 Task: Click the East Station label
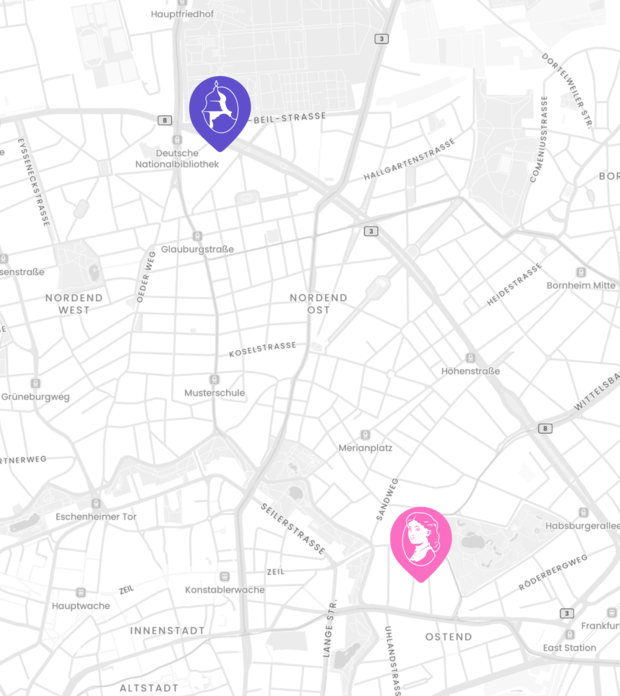(x=569, y=648)
